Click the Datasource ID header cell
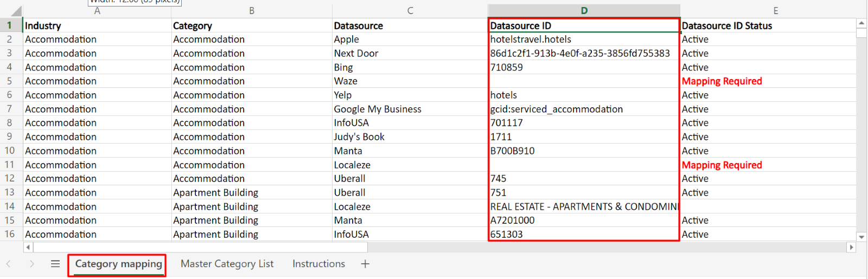The image size is (868, 279). (584, 25)
